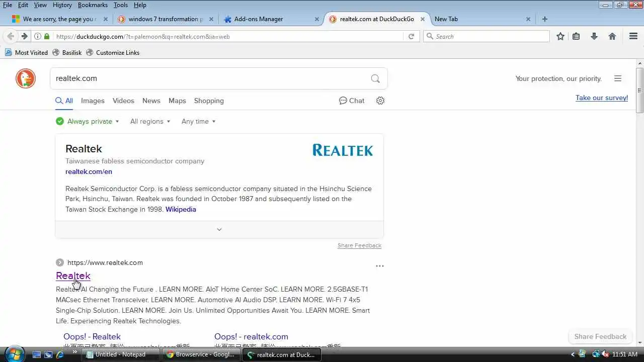This screenshot has height=362, width=644.
Task: Open the Any time filter dropdown
Action: coord(198,121)
